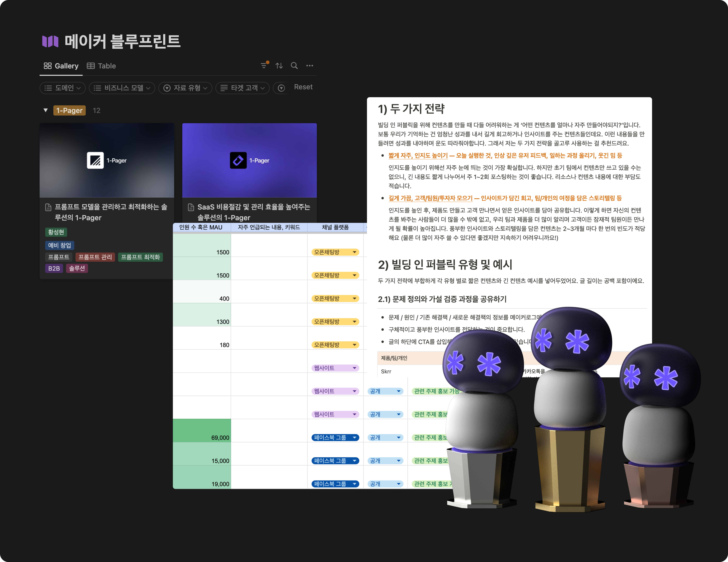Click the page icon beside 프롬프트 모델을 관리하고 title
Image resolution: width=728 pixels, height=562 pixels.
pos(48,207)
